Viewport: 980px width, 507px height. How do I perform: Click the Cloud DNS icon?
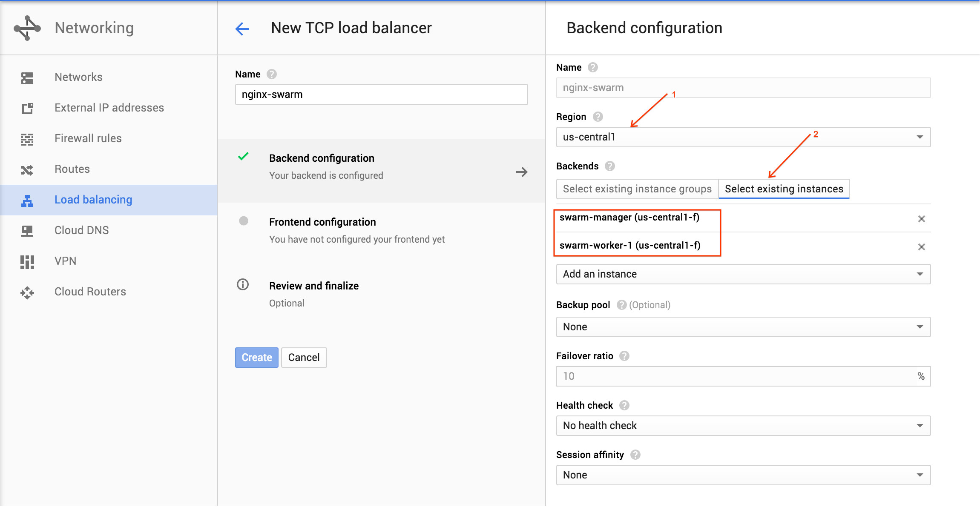coord(27,231)
